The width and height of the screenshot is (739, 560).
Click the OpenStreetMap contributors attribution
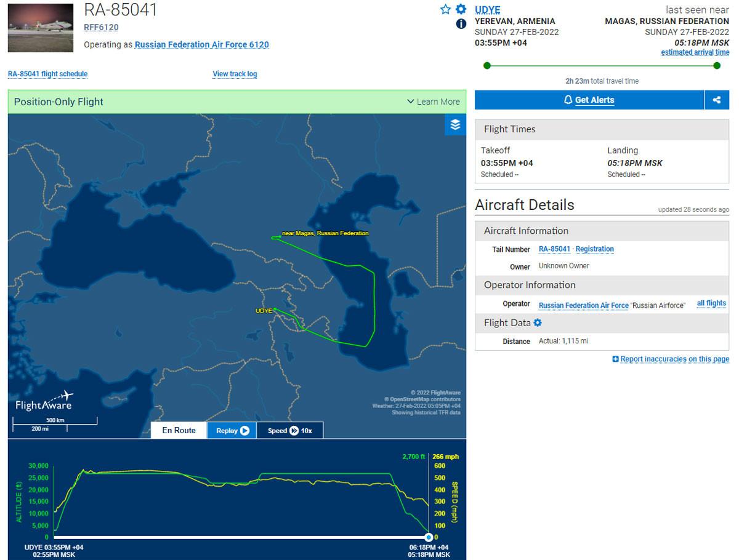(x=424, y=399)
